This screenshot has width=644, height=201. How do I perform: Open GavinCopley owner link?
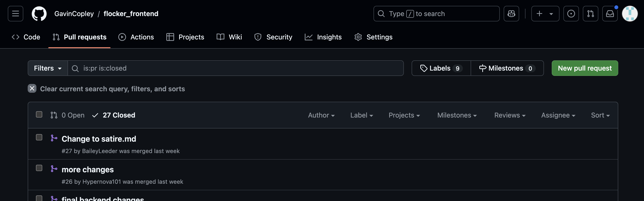[74, 14]
